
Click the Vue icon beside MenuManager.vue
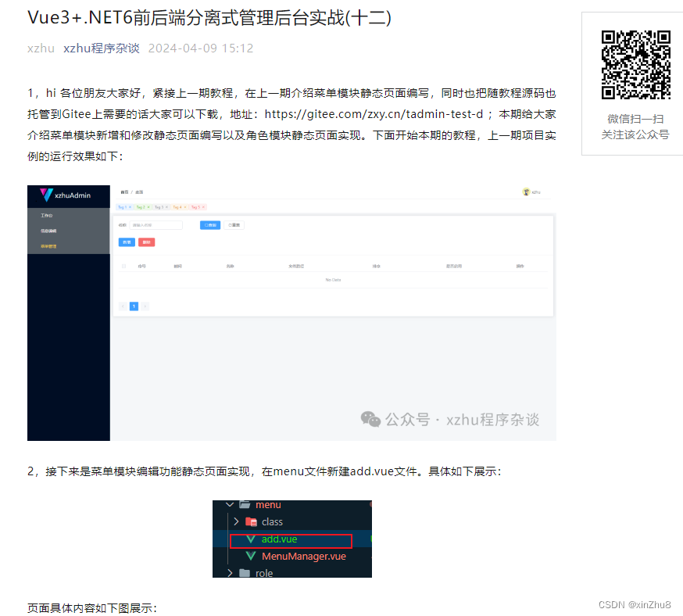click(250, 556)
